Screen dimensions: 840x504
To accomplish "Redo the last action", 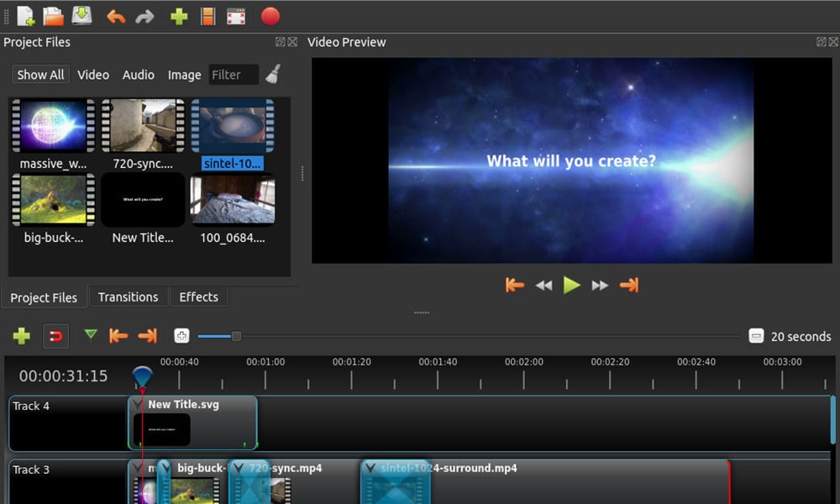I will point(144,17).
